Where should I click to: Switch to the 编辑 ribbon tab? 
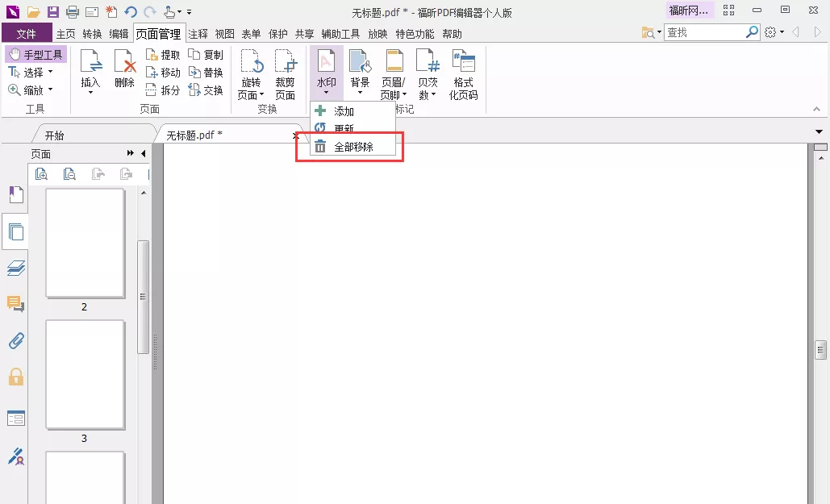point(119,34)
